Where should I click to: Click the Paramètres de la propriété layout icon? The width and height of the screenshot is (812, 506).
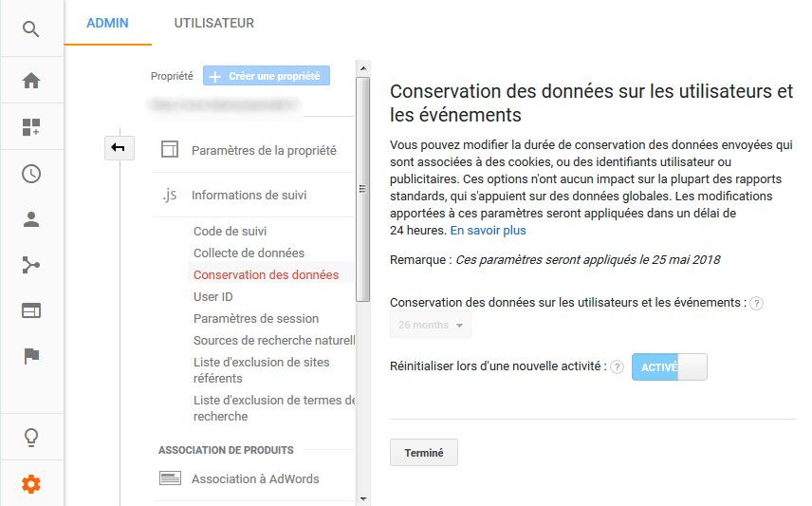[170, 149]
